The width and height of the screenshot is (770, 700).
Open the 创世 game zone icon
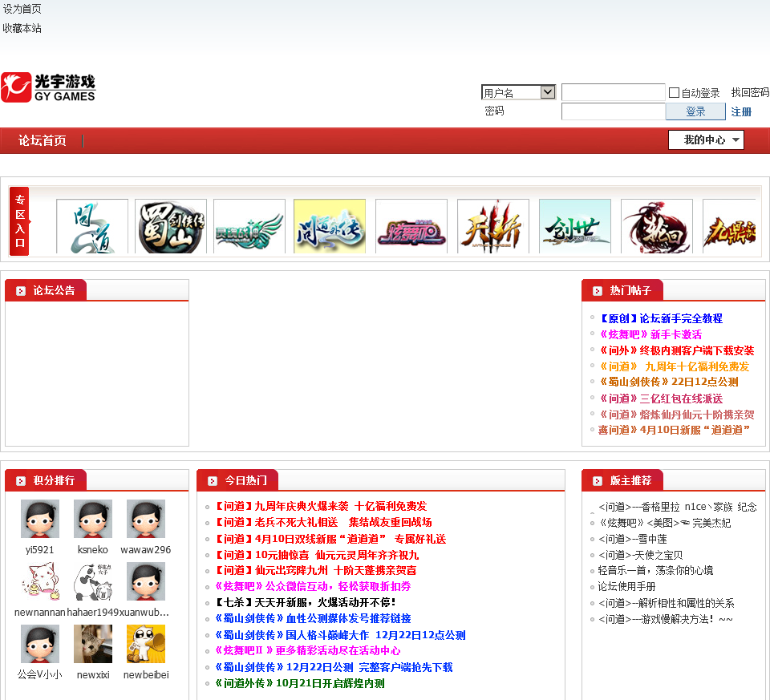[x=575, y=226]
